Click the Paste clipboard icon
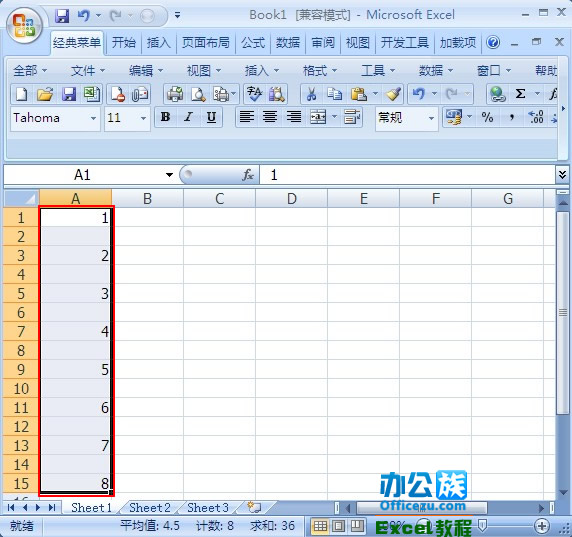The image size is (572, 537). pos(359,94)
